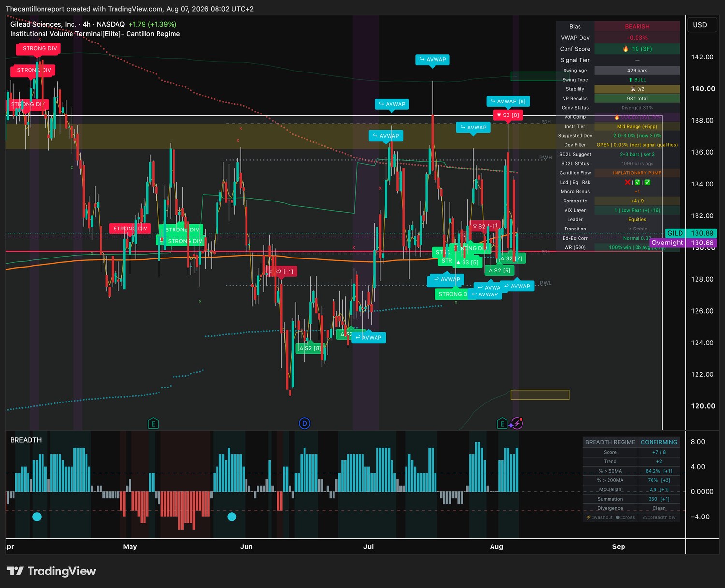
Task: Click the breadth Score +7 / 8 value
Action: [x=659, y=452]
